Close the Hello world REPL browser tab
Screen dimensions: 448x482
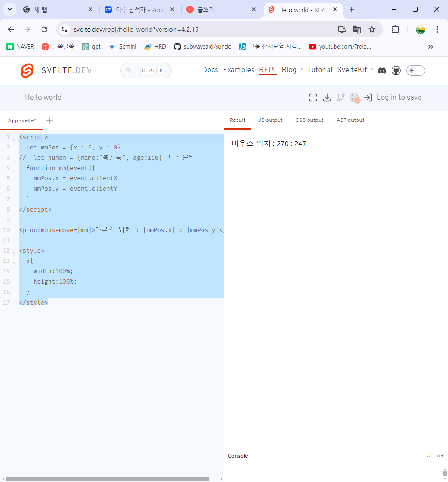click(335, 9)
